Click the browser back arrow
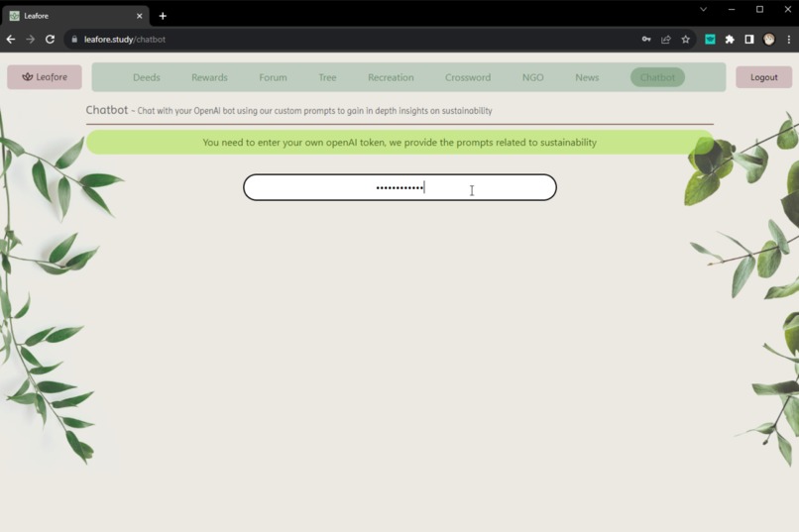This screenshot has height=532, width=799. point(11,40)
